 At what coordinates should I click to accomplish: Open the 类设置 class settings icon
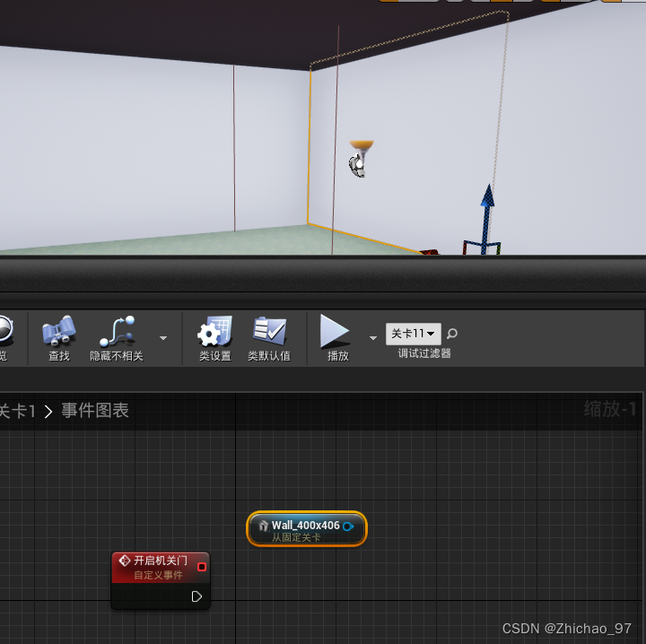click(x=214, y=333)
